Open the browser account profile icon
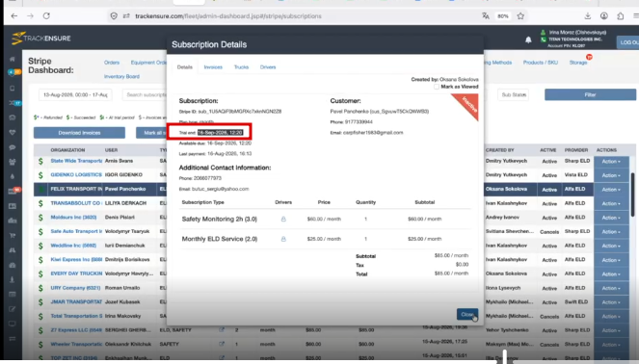This screenshot has height=364, width=639. click(x=604, y=15)
